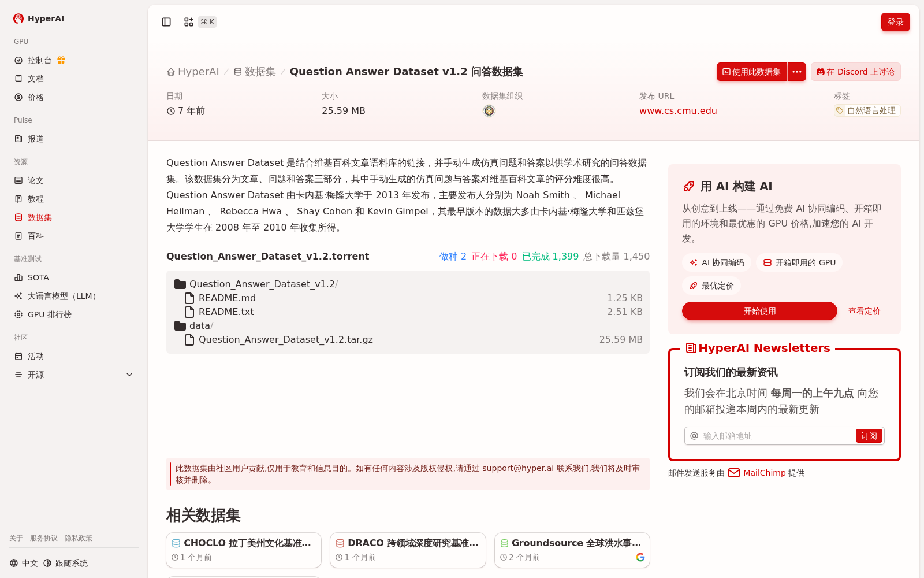Click support@hyper.ai email link
This screenshot has height=578, width=924.
coord(518,468)
